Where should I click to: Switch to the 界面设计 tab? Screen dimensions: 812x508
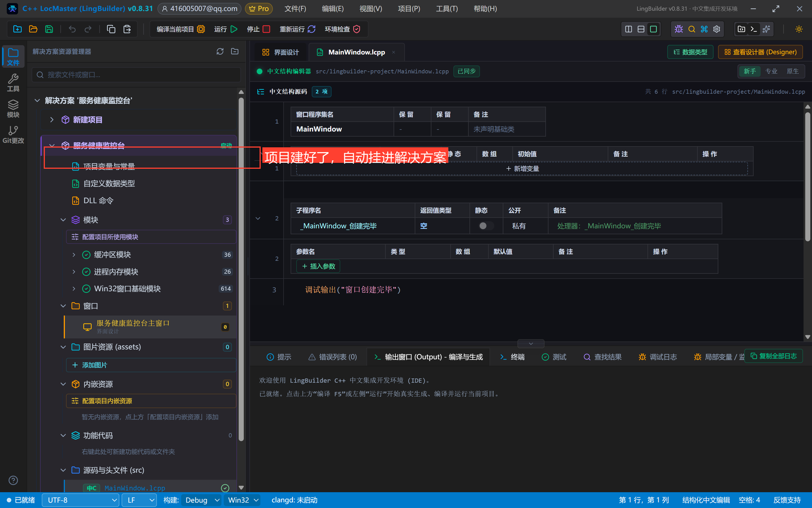coord(280,52)
